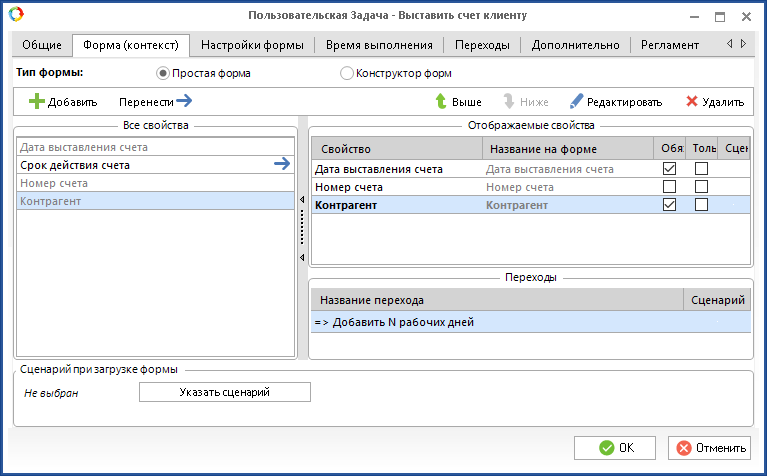Select Номер счета in all properties list
The image size is (767, 476).
[155, 183]
